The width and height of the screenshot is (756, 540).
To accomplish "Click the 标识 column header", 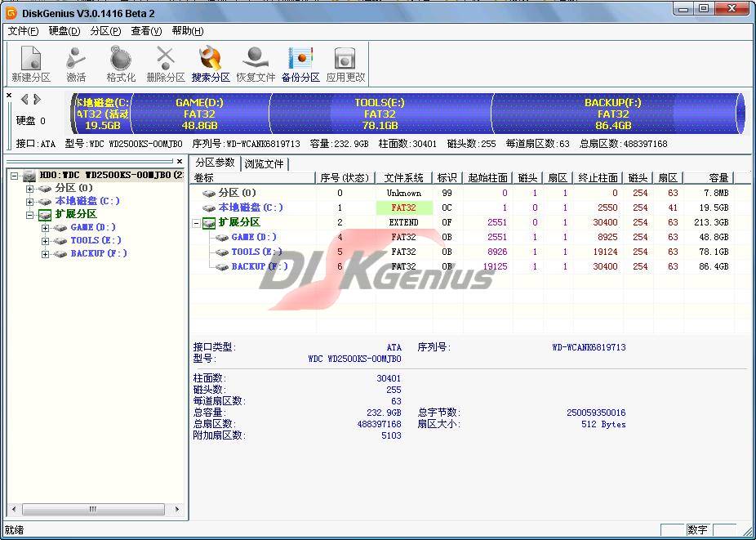I will [447, 178].
